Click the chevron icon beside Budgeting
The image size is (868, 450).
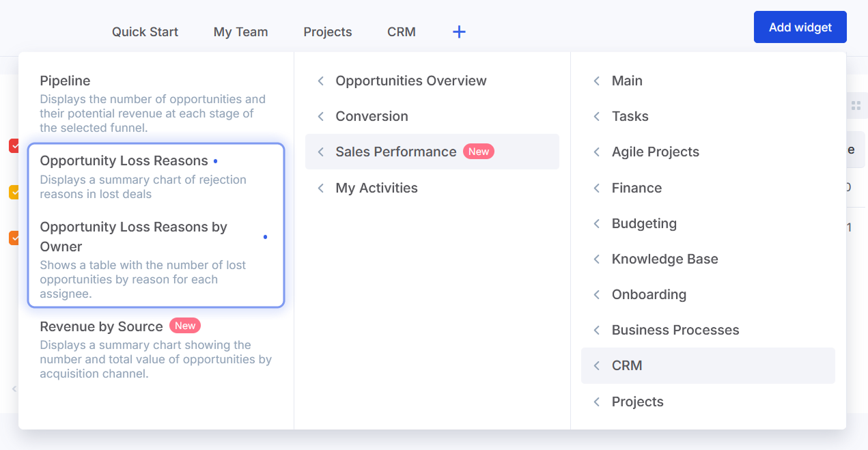pyautogui.click(x=596, y=224)
